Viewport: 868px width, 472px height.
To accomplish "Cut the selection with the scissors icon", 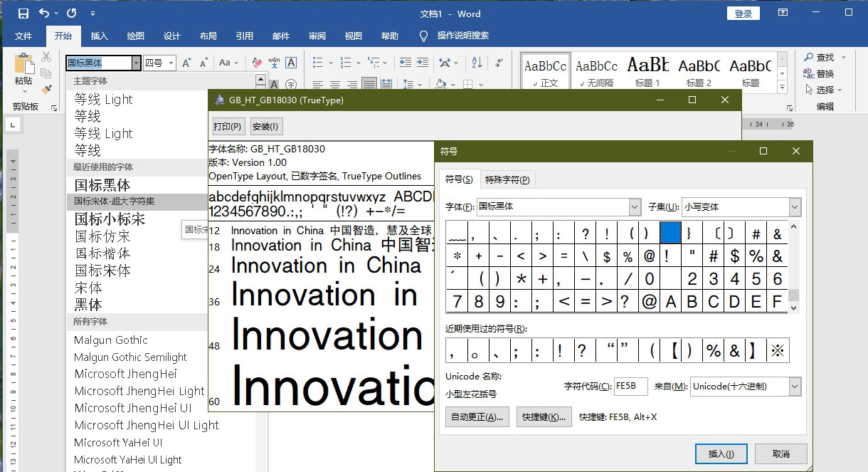I will point(46,57).
